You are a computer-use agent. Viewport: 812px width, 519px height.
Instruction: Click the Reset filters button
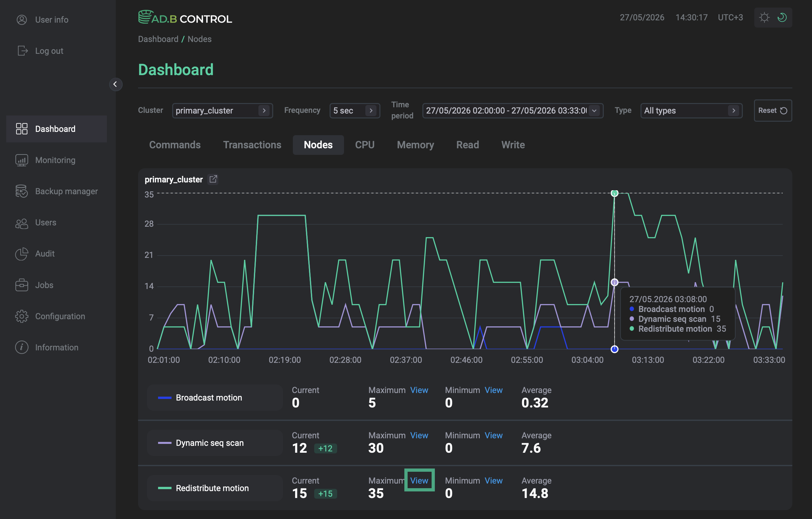(773, 111)
